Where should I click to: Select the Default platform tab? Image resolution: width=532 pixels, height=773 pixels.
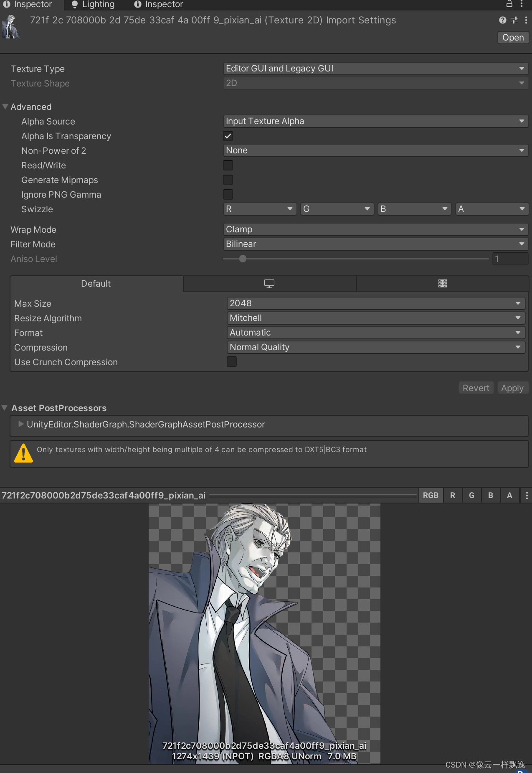[x=96, y=284]
